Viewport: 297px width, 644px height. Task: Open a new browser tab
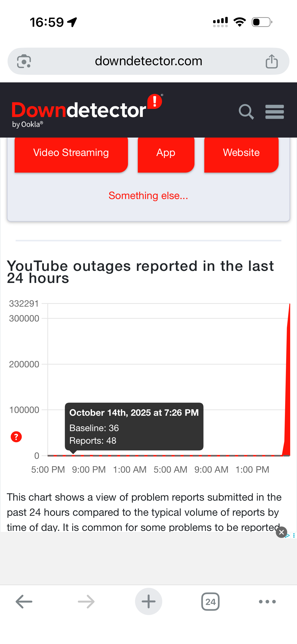tap(148, 601)
